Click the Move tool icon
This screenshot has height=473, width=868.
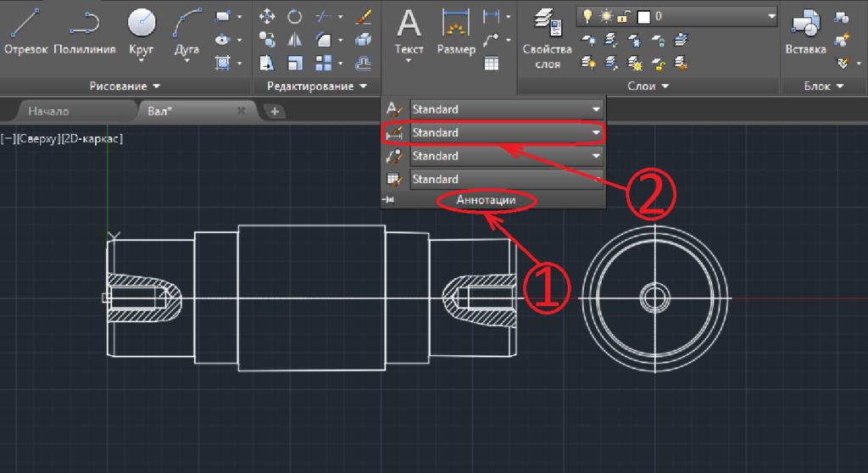pos(267,16)
